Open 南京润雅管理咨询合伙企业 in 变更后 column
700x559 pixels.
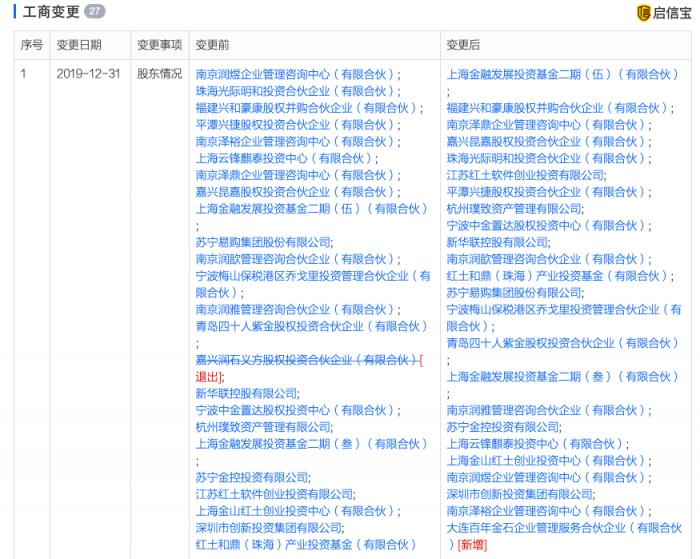pos(546,410)
